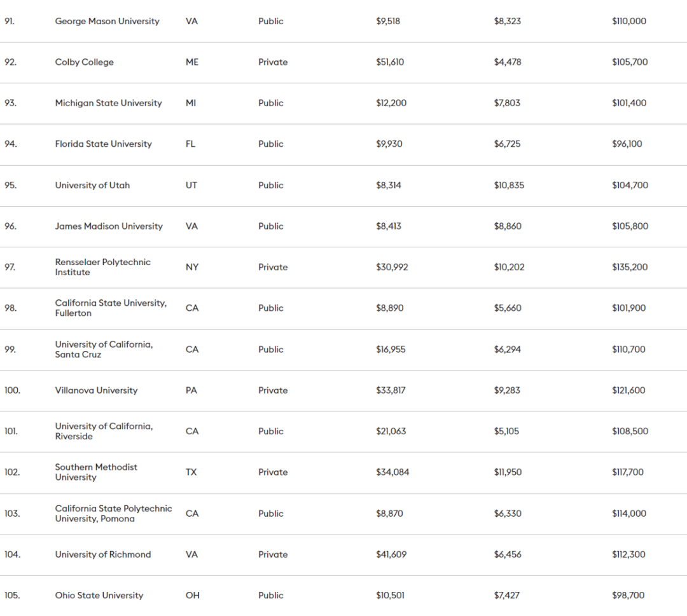The image size is (687, 616).
Task: Click Florida State University in the list
Action: pos(103,144)
